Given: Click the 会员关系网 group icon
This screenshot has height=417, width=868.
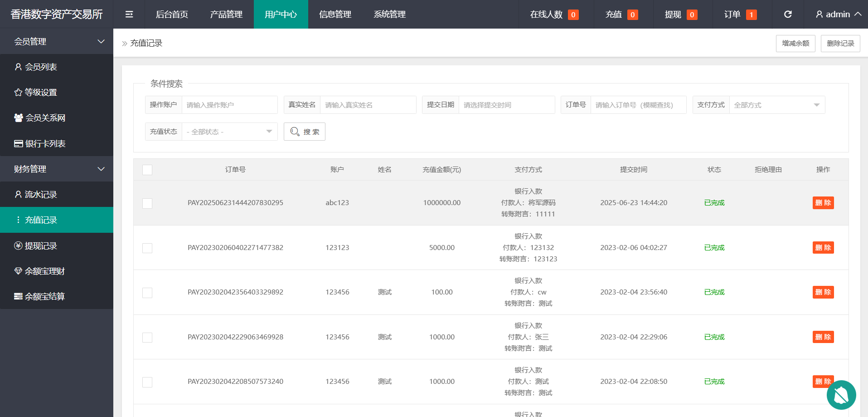Looking at the screenshot, I should tap(19, 118).
